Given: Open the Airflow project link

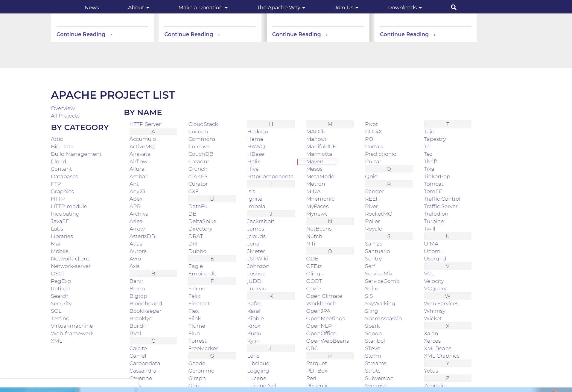Looking at the screenshot, I should (138, 161).
